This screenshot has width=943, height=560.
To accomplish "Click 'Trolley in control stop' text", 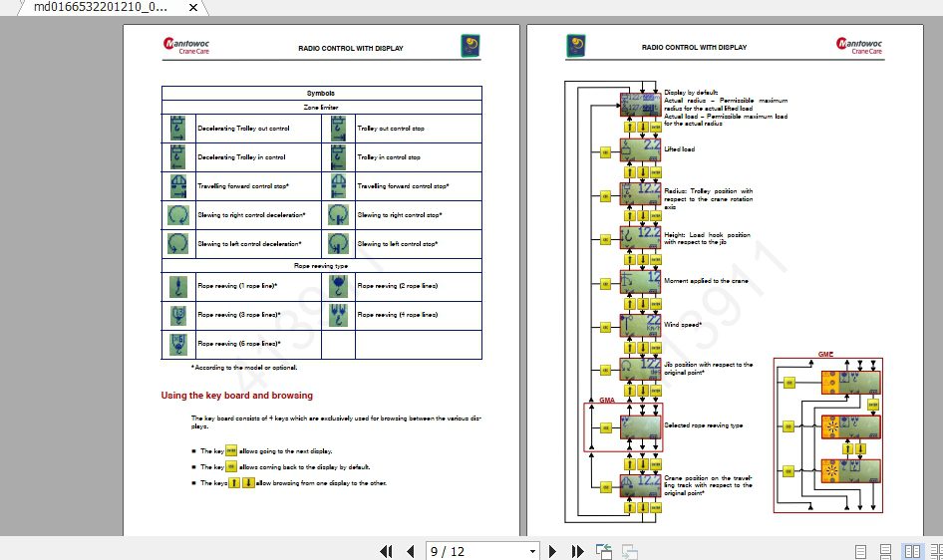I will pyautogui.click(x=389, y=157).
